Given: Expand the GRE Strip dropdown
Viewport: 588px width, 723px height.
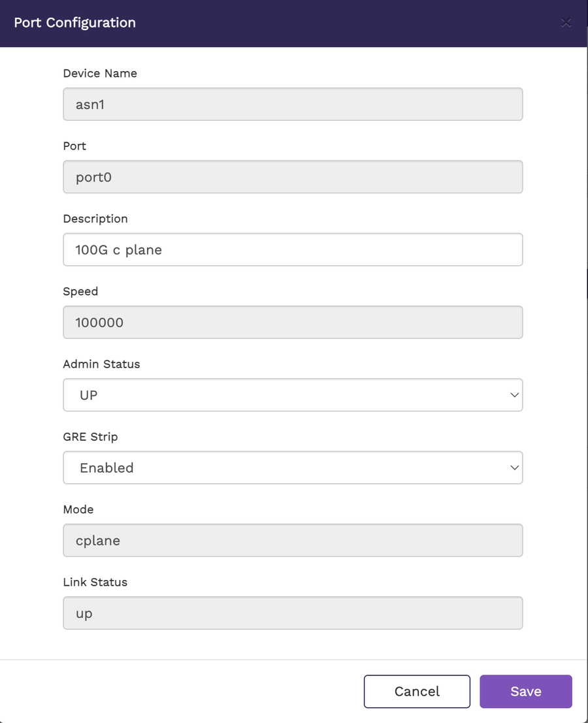Looking at the screenshot, I should coord(293,468).
